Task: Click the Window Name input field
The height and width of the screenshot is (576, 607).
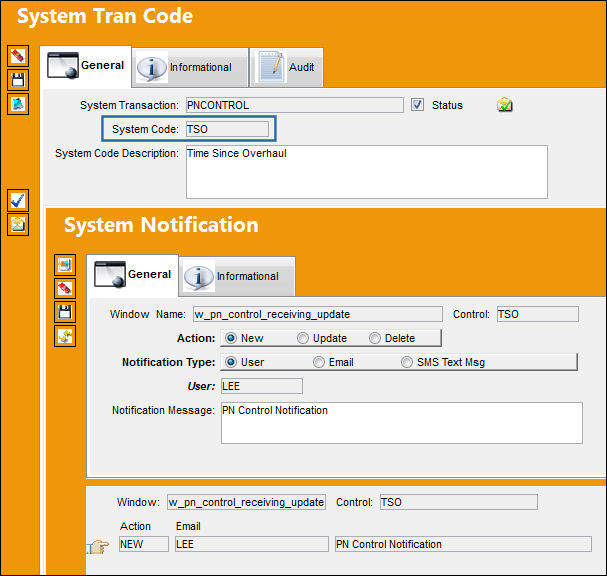Action: 318,314
